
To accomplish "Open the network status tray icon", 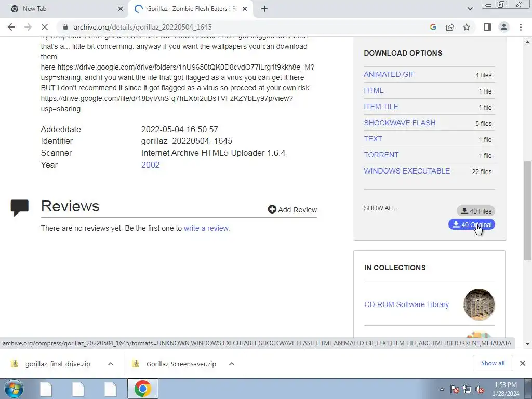I will coord(467,389).
